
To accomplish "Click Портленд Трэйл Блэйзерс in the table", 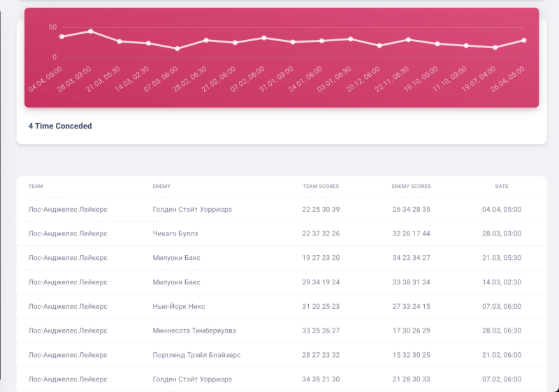I will coord(196,355).
